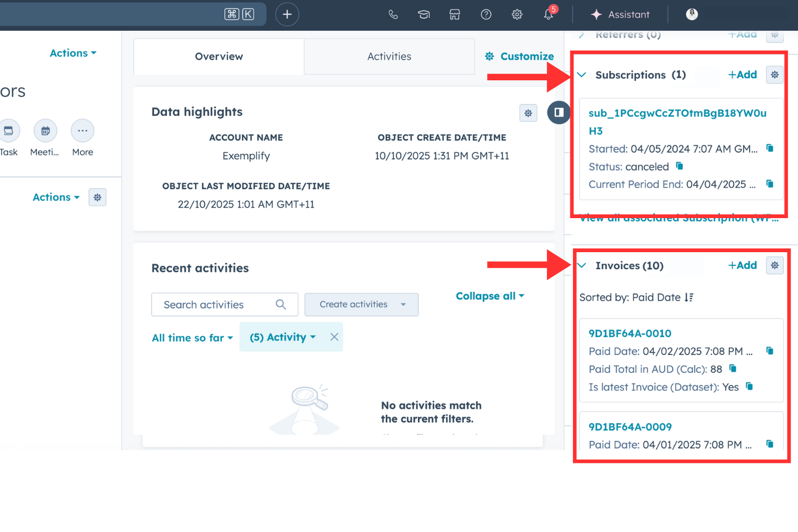798x532 pixels.
Task: Open the help question mark icon
Action: tap(486, 14)
